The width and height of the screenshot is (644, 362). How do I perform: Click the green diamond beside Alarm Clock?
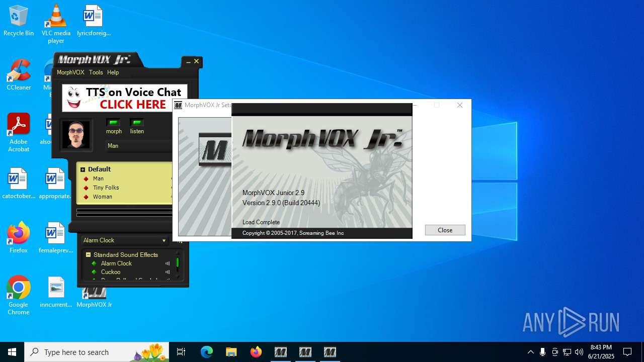pyautogui.click(x=94, y=263)
